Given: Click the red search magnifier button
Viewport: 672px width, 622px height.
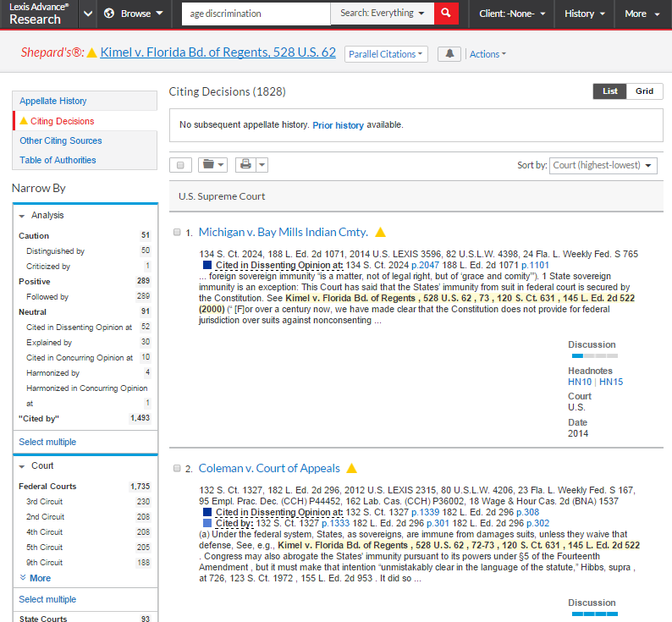Looking at the screenshot, I should 446,14.
